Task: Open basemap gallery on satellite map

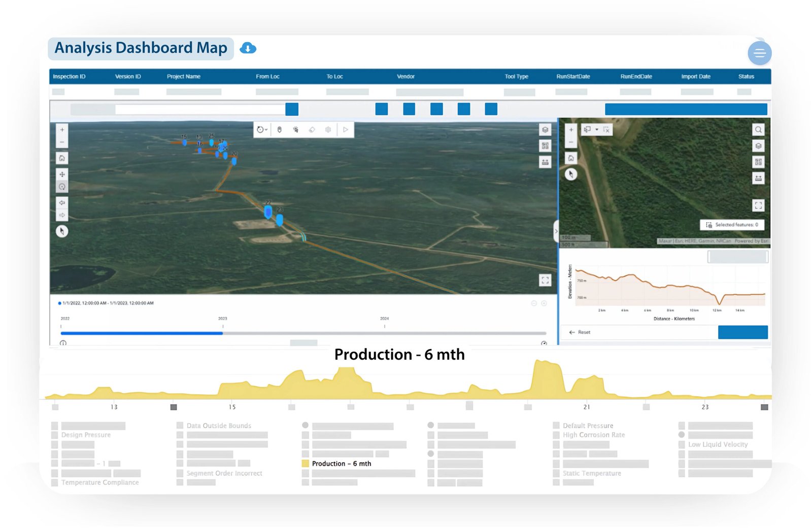Action: [x=758, y=162]
